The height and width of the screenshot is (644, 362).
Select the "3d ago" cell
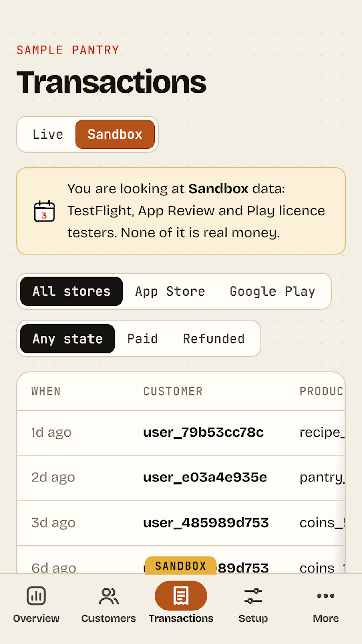click(x=53, y=523)
